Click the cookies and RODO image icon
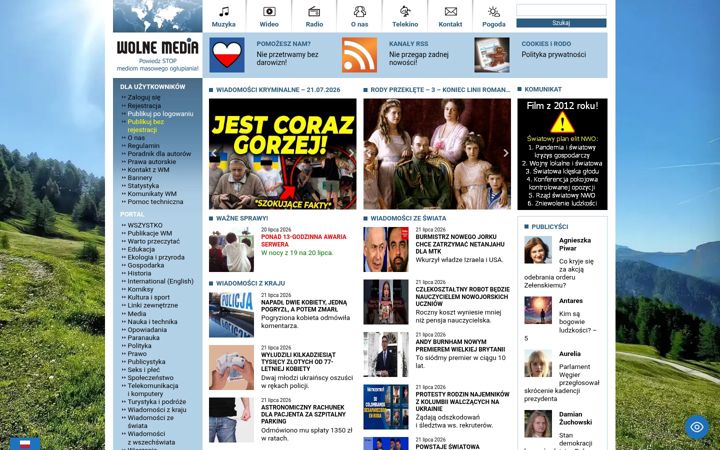 point(492,55)
